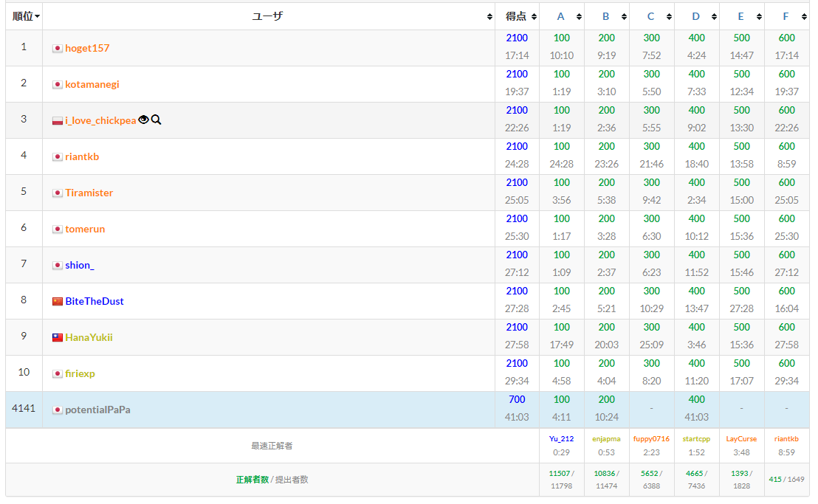Open riantkb link under problem F fastest
Screen dimensions: 818x504
786,439
